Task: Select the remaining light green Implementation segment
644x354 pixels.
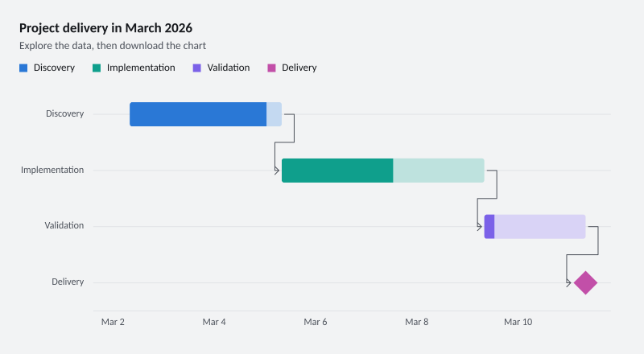Action: pos(439,171)
